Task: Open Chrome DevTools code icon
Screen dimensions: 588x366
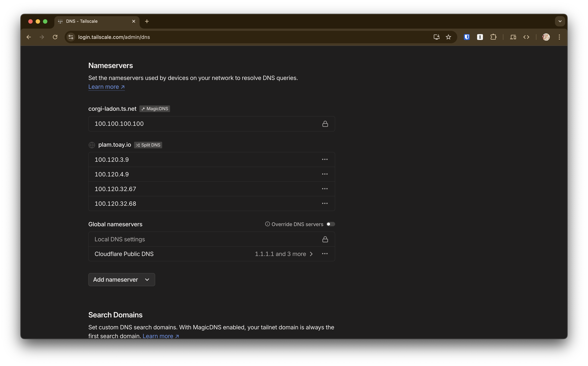Action: click(x=526, y=37)
